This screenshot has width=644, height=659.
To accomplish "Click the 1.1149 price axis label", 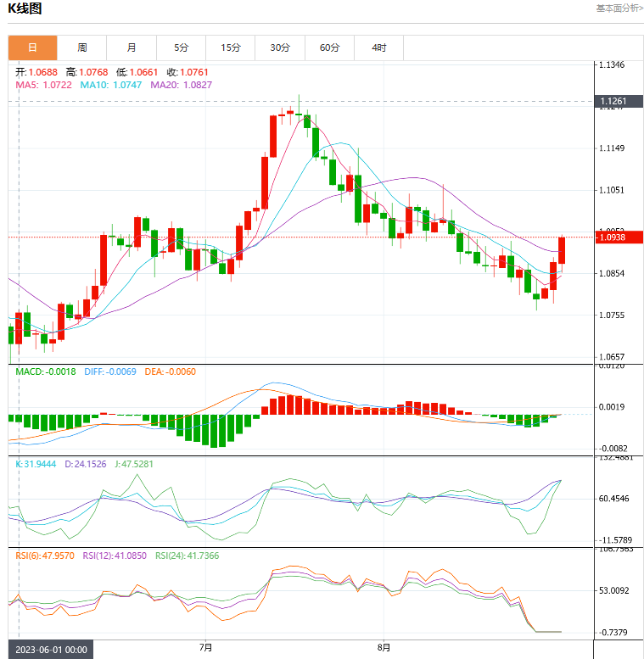I will tap(612, 148).
